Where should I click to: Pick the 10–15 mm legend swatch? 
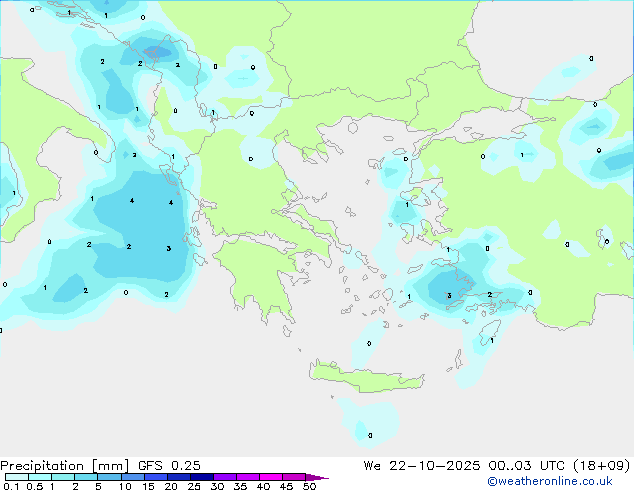[x=133, y=477]
